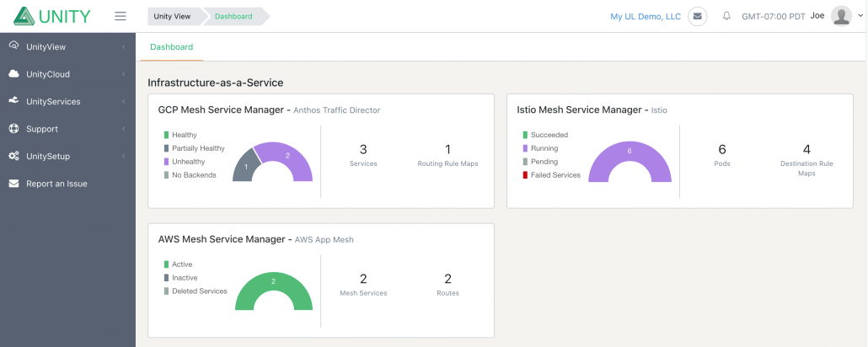Click the No Backends legend swatch
This screenshot has height=347, width=868.
click(x=166, y=175)
